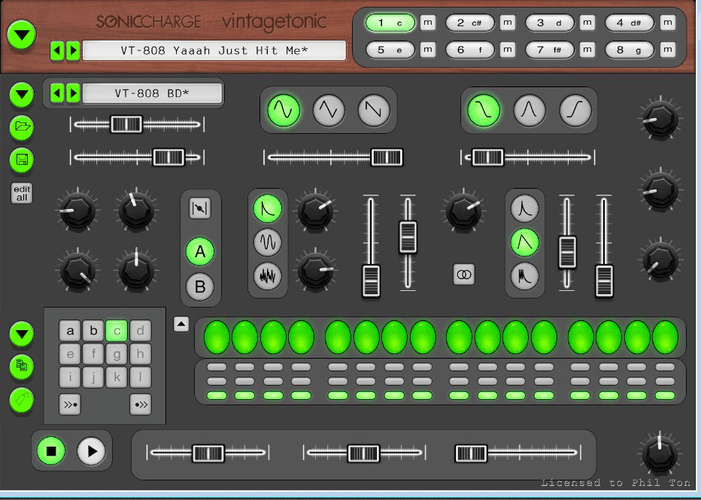Select pattern a
Viewport: 701px width, 500px height.
pyautogui.click(x=70, y=331)
